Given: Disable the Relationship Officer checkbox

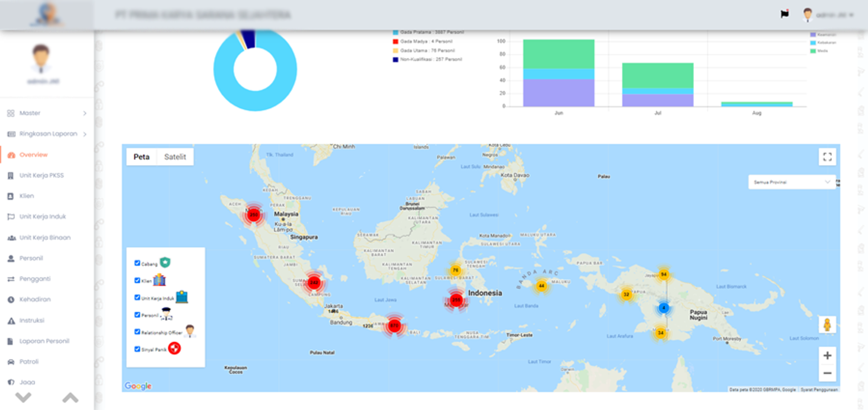Looking at the screenshot, I should [137, 332].
